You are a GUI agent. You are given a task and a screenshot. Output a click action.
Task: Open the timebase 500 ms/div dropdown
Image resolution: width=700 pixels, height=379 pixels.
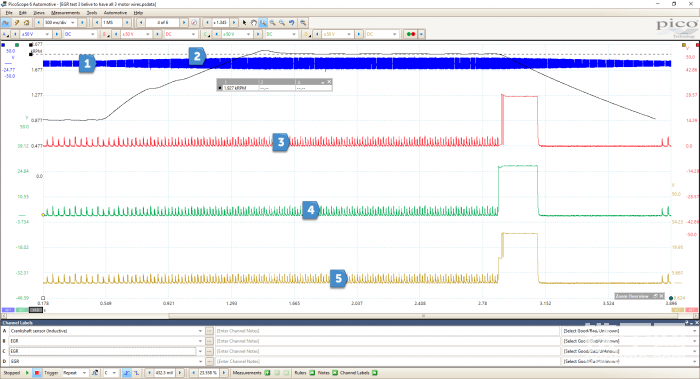point(73,22)
